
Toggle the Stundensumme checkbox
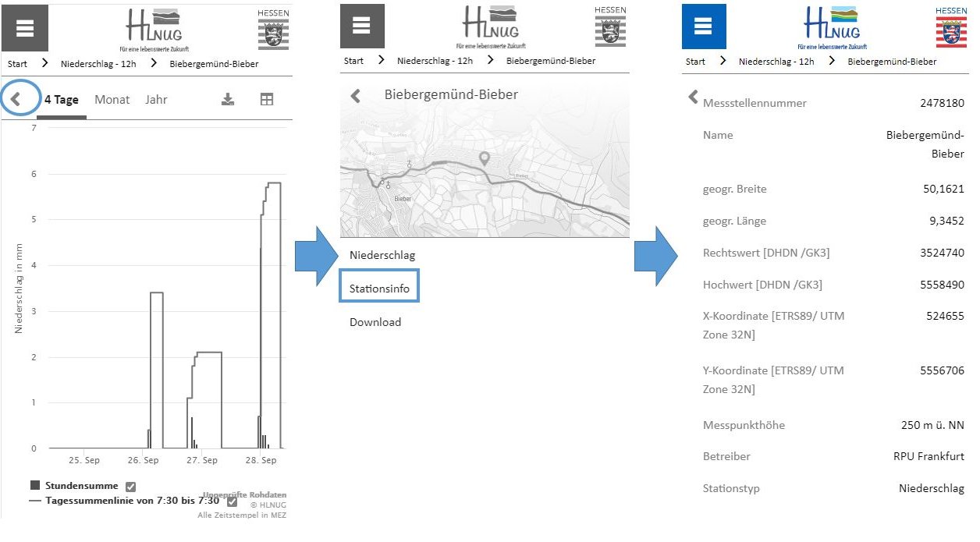[131, 487]
